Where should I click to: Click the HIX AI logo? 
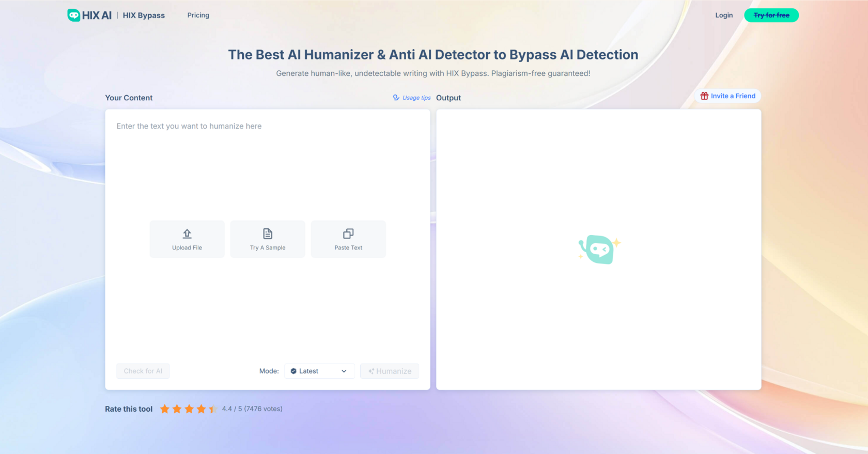pyautogui.click(x=89, y=15)
